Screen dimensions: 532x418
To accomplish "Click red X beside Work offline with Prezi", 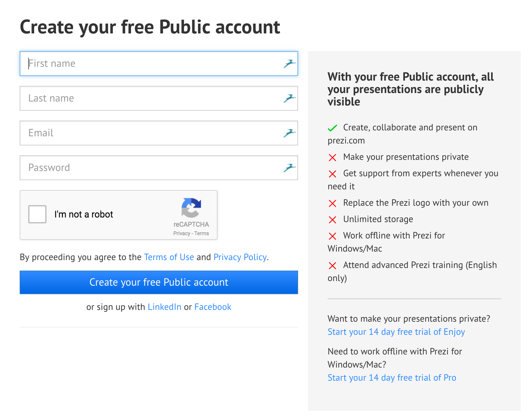I will coord(332,236).
